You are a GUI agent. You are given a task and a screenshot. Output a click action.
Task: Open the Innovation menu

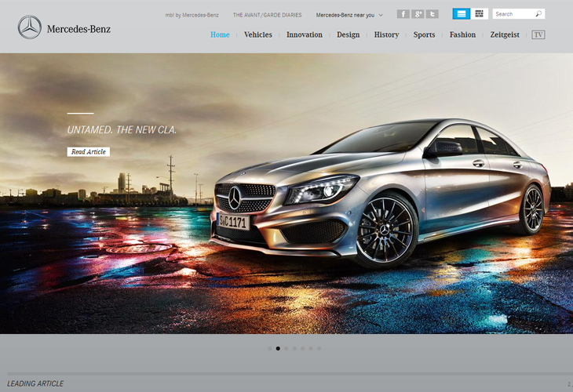[305, 34]
